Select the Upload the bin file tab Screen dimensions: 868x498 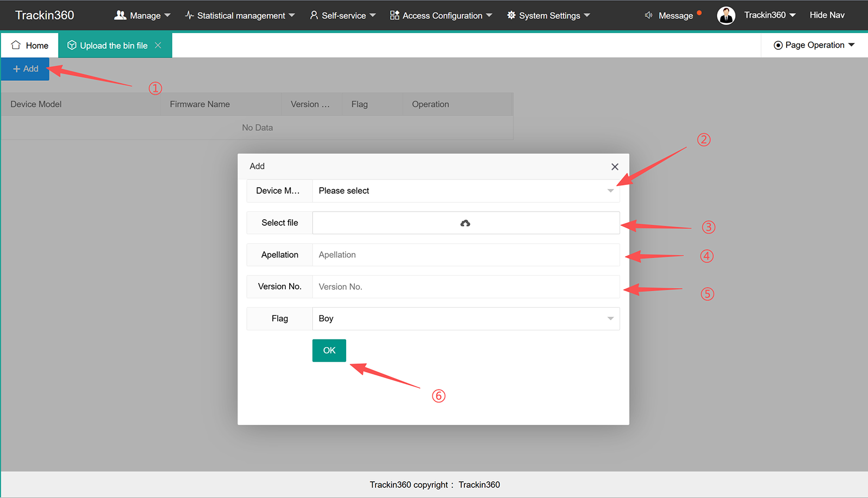[x=114, y=45]
